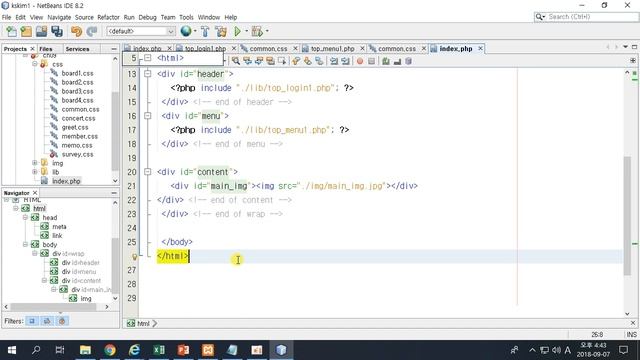Viewport: 640px width, 360px height.
Task: Click the Redo toolbar icon
Action: pyautogui.click(x=92, y=31)
